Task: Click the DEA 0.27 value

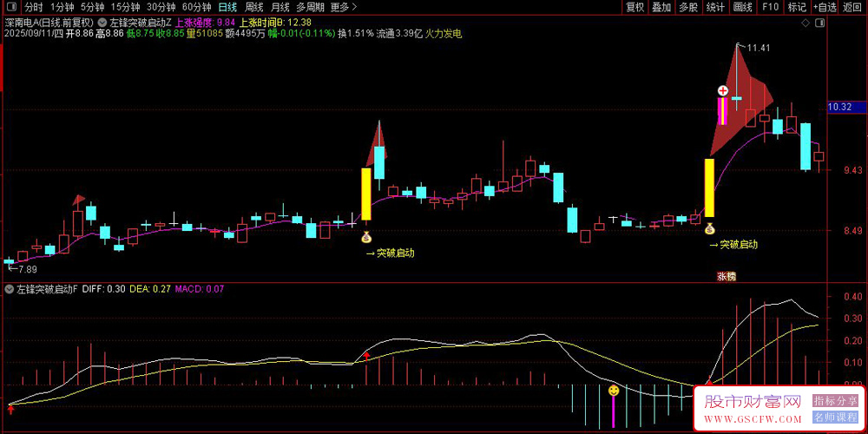Action: coord(150,288)
